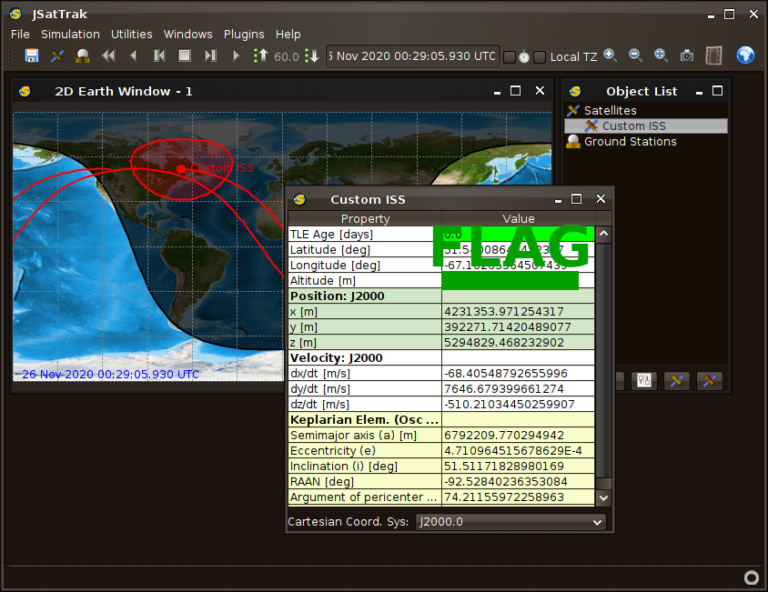Open the Plugins menu
The image size is (768, 592).
tap(244, 34)
